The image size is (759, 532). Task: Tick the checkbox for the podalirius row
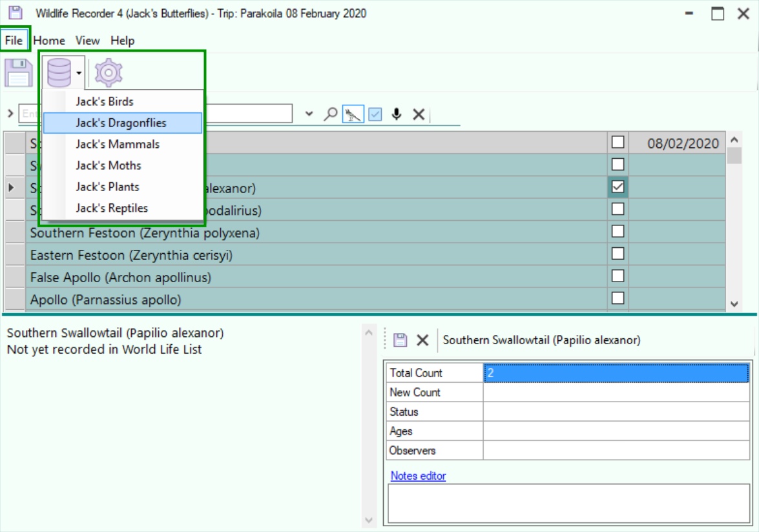point(618,209)
